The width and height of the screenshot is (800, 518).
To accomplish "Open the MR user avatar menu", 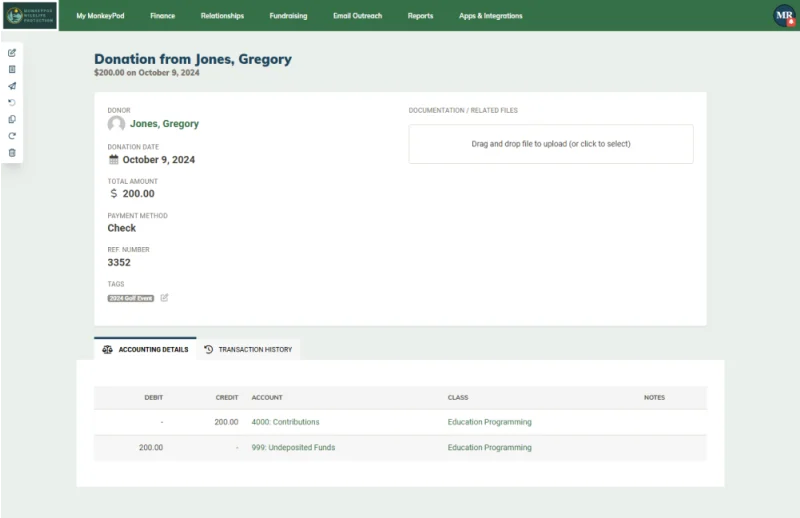I will (x=784, y=15).
